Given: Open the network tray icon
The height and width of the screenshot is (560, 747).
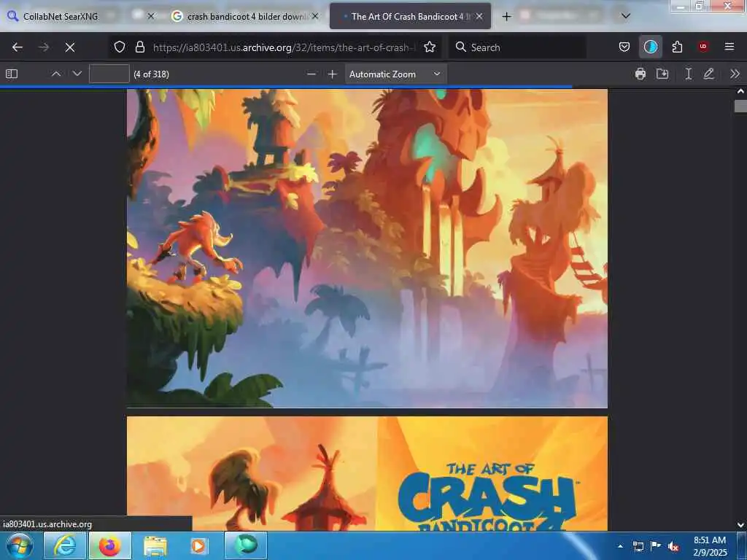Looking at the screenshot, I should click(x=638, y=546).
